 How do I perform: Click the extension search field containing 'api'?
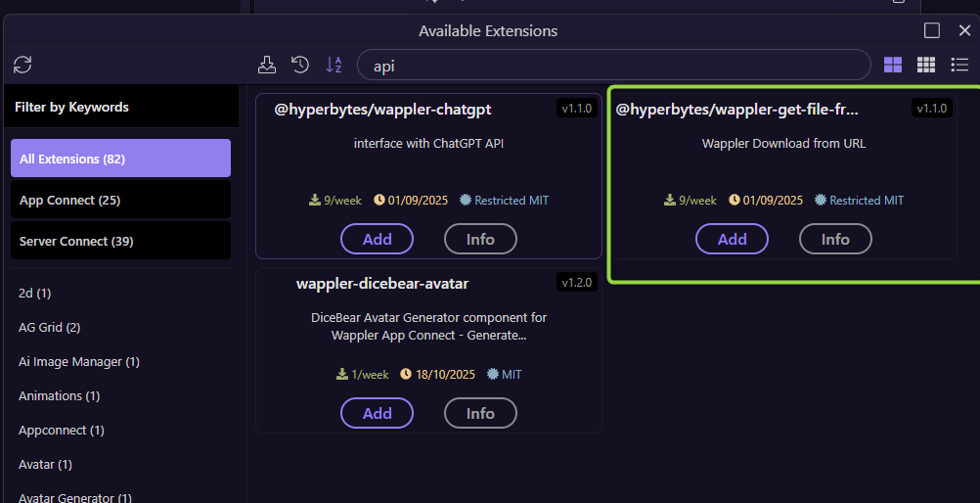(613, 66)
